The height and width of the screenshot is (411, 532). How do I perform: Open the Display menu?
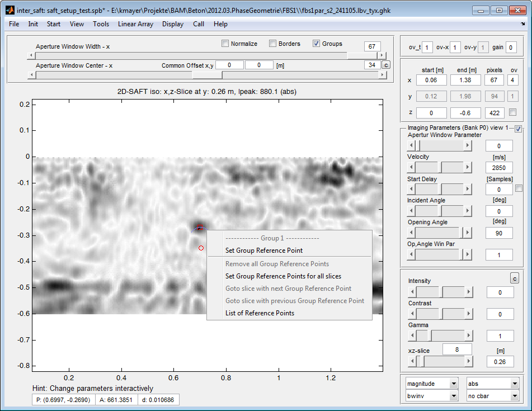173,24
